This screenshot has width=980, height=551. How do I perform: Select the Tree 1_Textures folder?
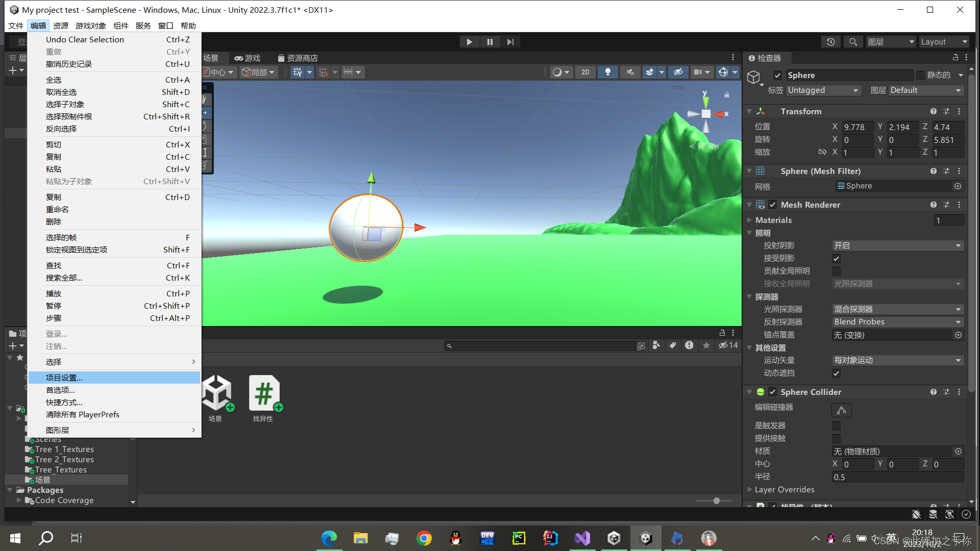click(x=64, y=449)
